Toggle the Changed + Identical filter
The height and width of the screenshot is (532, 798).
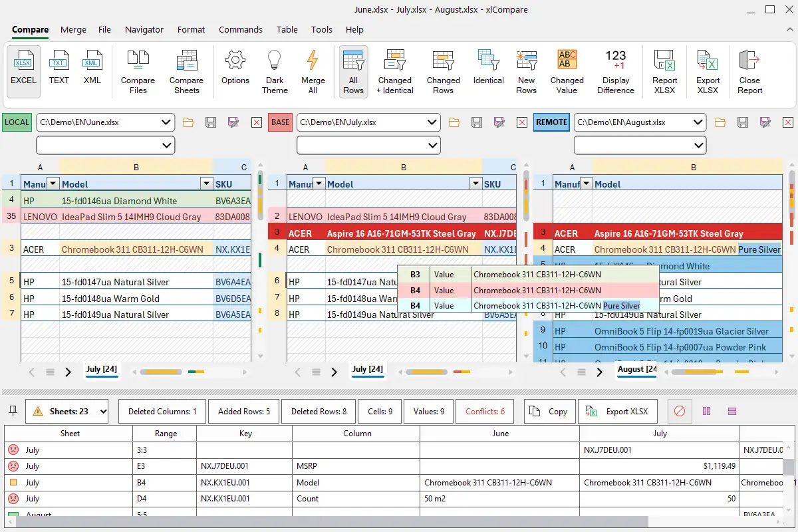395,72
